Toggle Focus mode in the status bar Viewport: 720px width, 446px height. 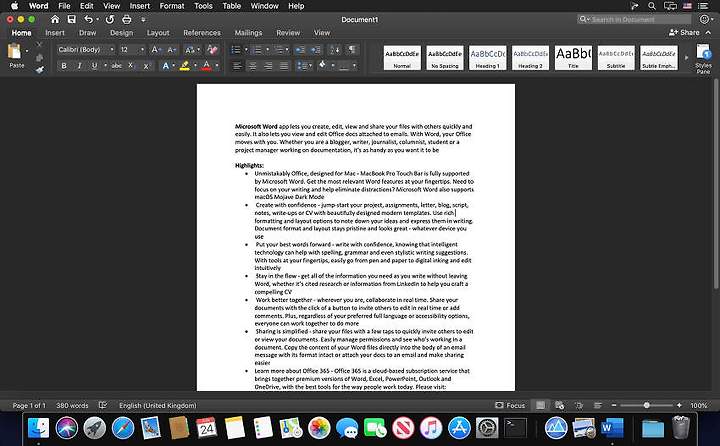(x=510, y=405)
